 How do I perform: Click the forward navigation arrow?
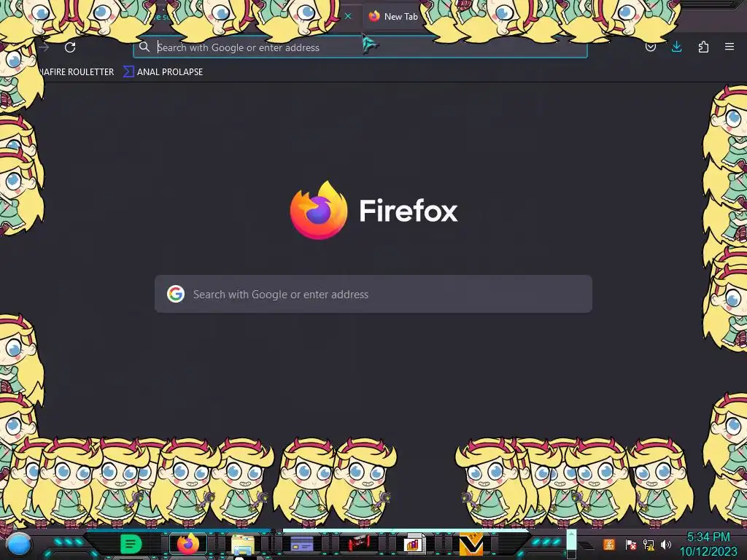44,47
